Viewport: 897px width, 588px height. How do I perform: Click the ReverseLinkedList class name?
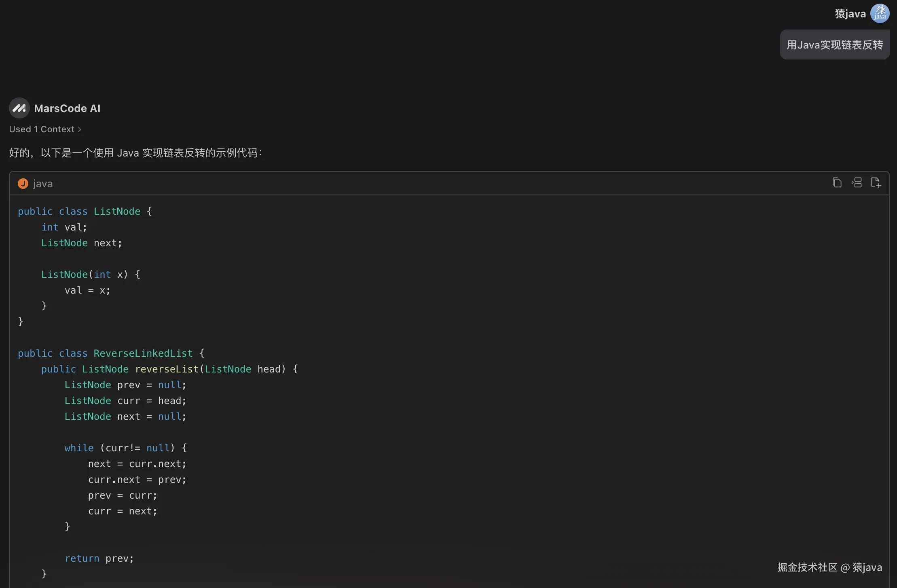tap(143, 353)
